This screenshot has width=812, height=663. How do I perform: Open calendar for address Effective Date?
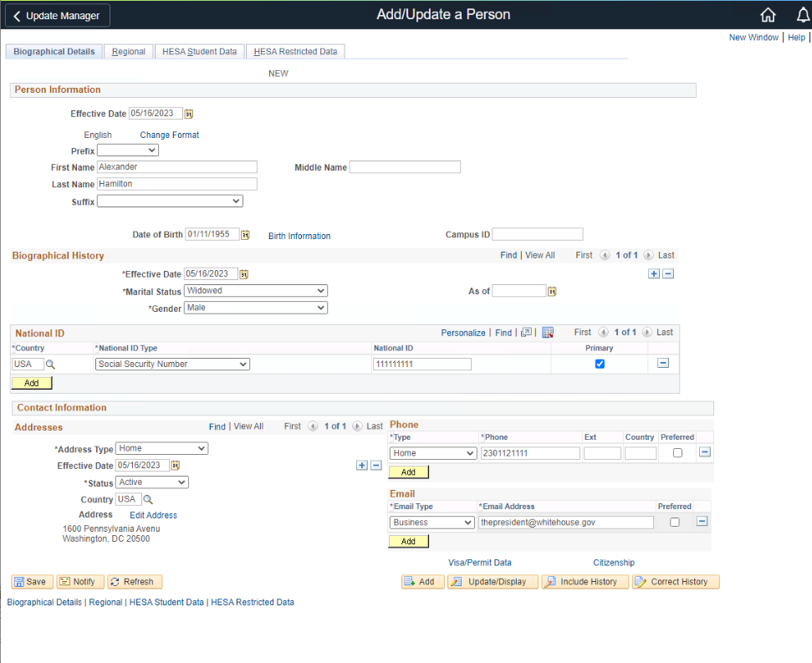176,466
